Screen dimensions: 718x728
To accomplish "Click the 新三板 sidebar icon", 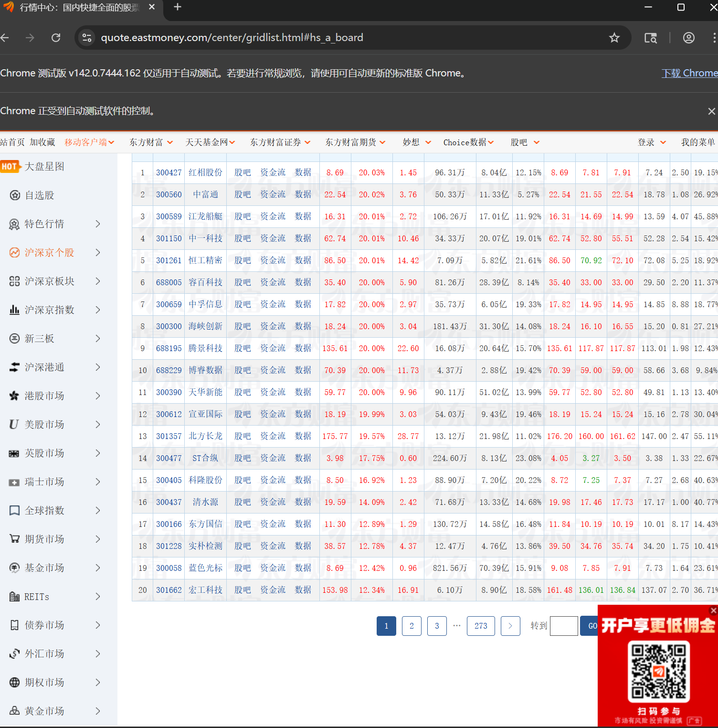I will (x=15, y=338).
